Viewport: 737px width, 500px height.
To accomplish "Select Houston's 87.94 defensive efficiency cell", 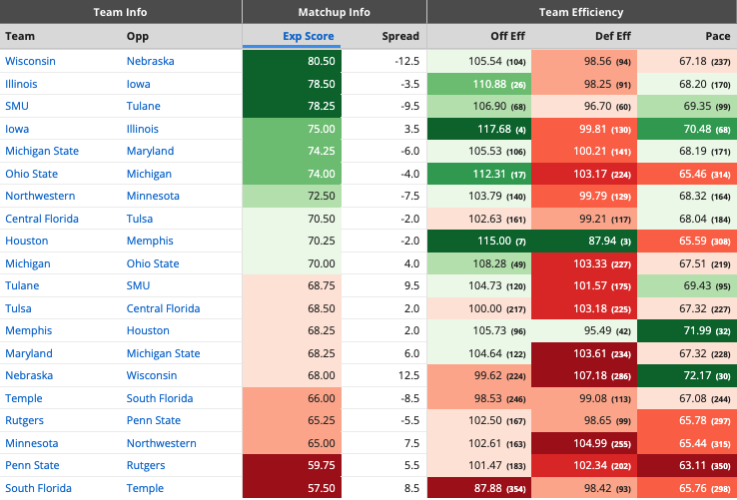I will tap(584, 241).
